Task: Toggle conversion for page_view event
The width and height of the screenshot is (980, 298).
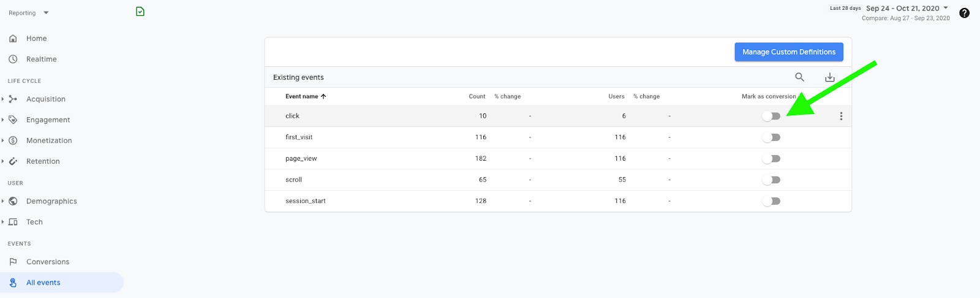Action: tap(771, 159)
